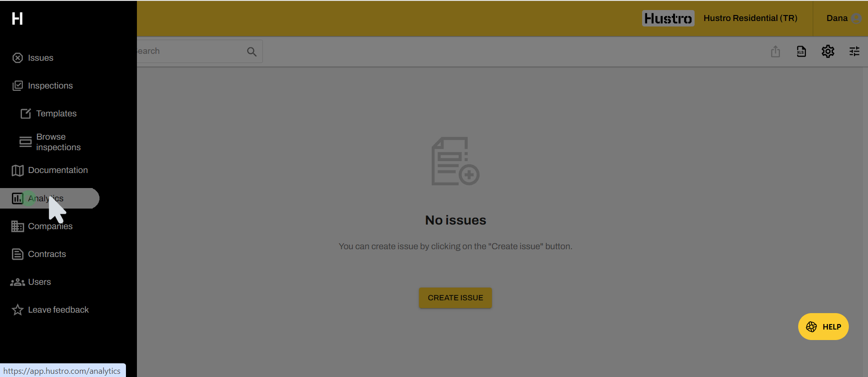The width and height of the screenshot is (868, 377).
Task: Go to inspection Templates
Action: point(56,114)
